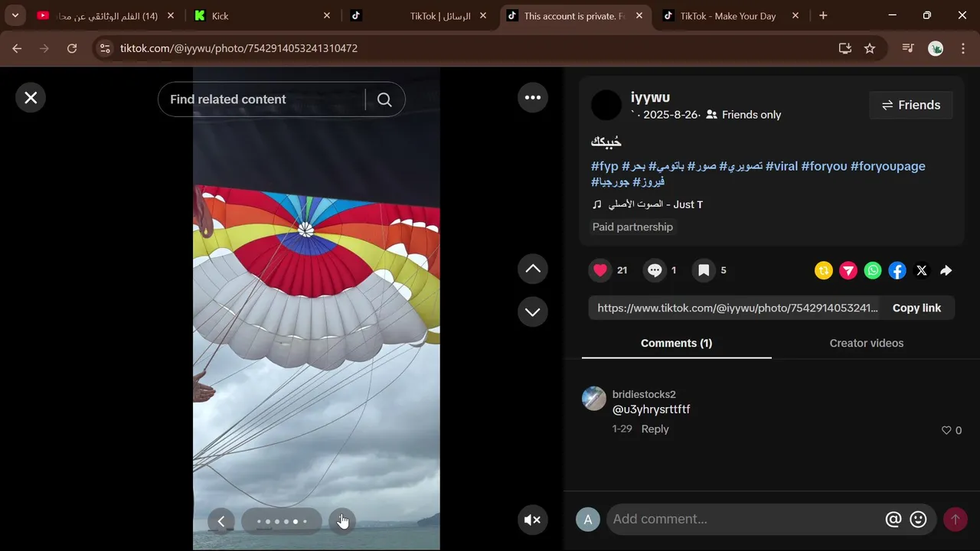The height and width of the screenshot is (551, 980).
Task: Open the iyywu username link
Action: coord(650,97)
